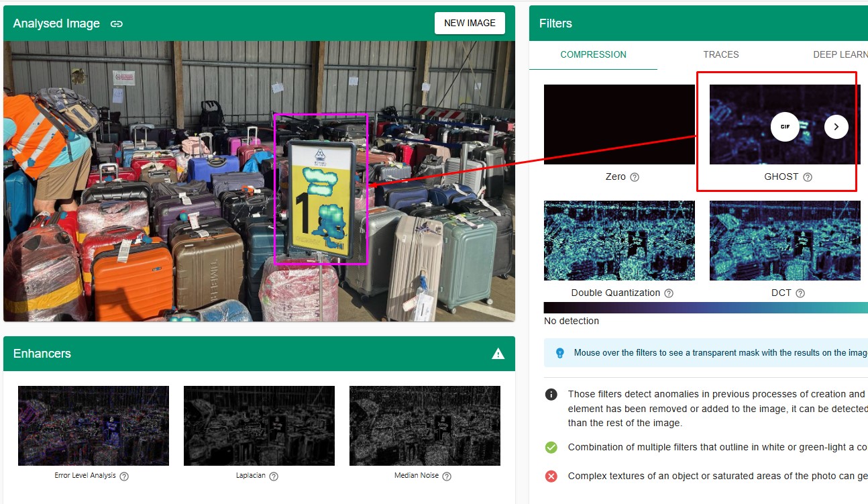This screenshot has height=504, width=868.
Task: Click the detection color scale bar
Action: coord(704,307)
